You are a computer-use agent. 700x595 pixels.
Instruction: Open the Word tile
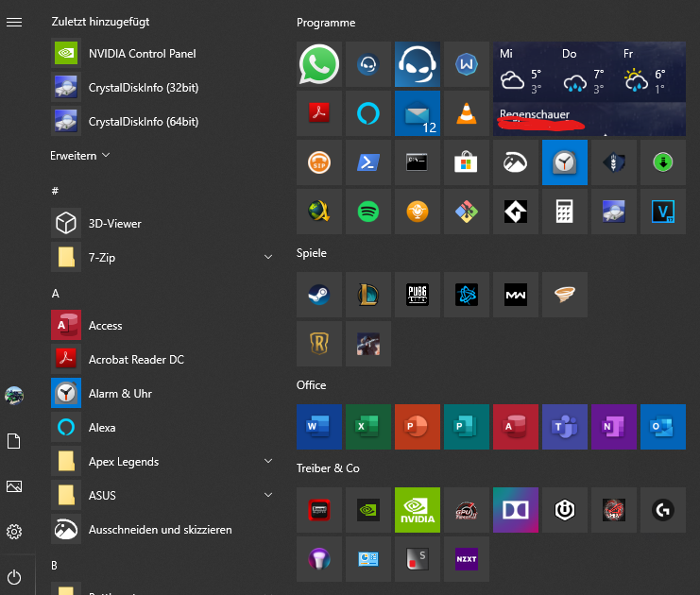pos(319,427)
